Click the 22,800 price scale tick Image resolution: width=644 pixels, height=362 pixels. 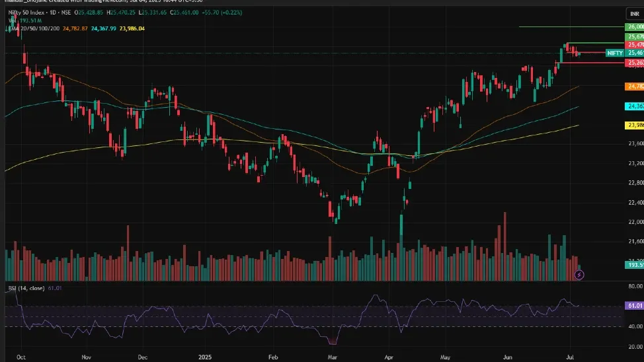[636, 182]
